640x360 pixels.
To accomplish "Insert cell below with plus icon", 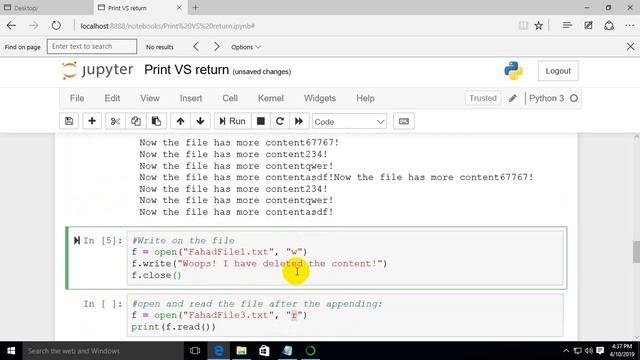I will pyautogui.click(x=92, y=121).
